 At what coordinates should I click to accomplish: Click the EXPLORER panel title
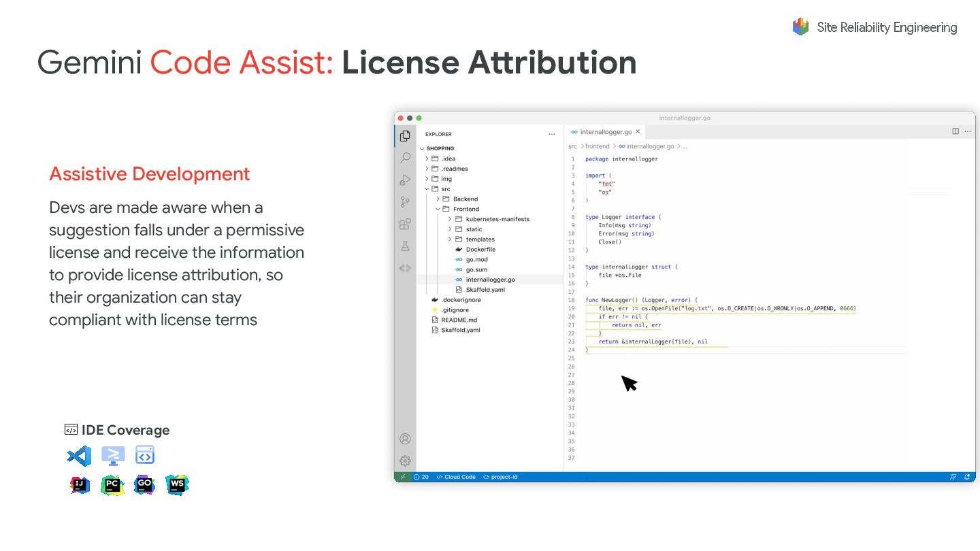tap(438, 134)
